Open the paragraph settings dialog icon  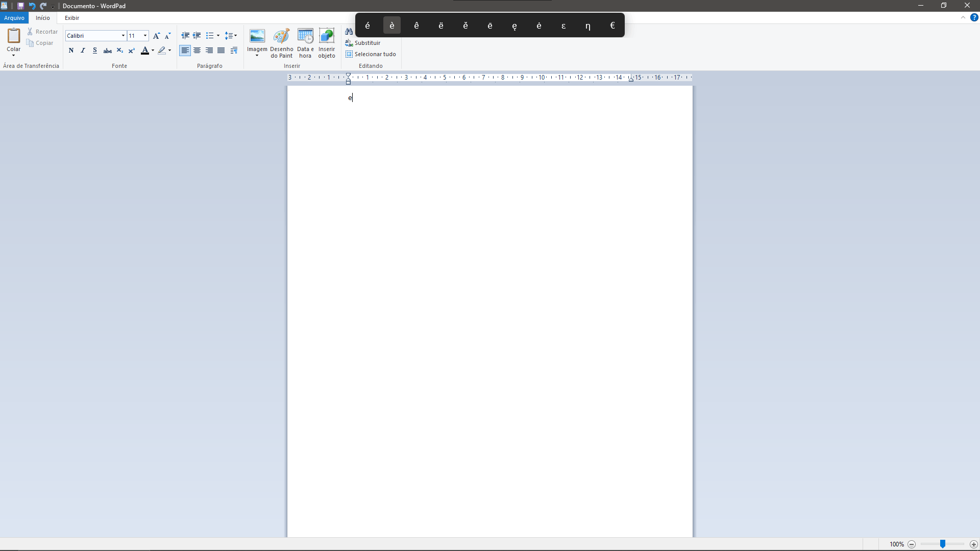point(234,51)
